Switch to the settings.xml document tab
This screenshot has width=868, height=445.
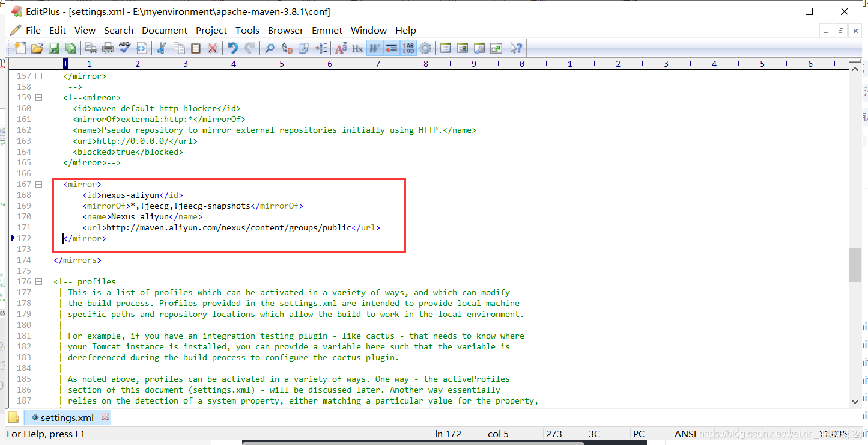pyautogui.click(x=67, y=417)
